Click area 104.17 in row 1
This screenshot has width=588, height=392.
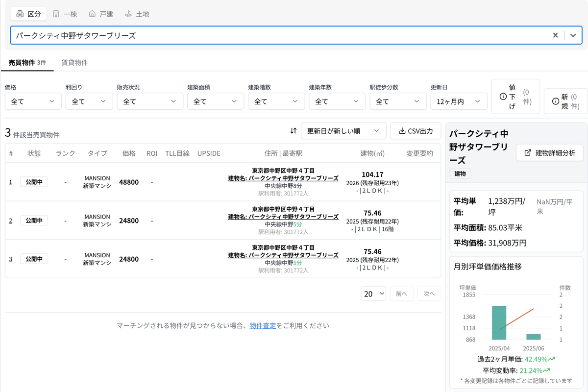[x=372, y=174]
